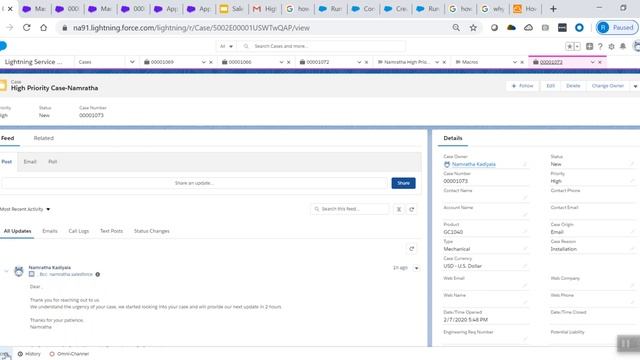Switch publisher to Email tab
This screenshot has width=640, height=360.
click(x=30, y=162)
